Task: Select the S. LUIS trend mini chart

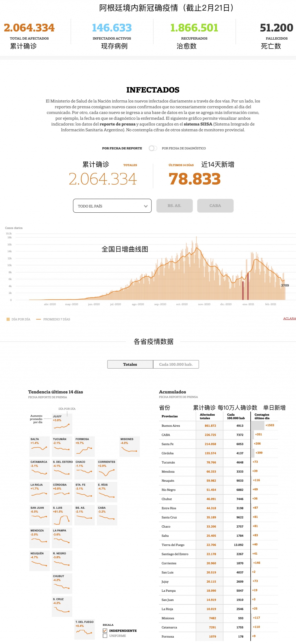Action: [x=62, y=515]
